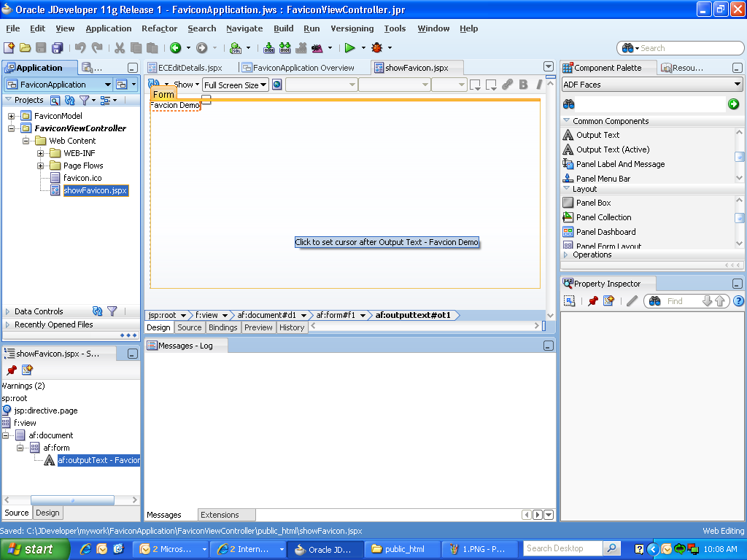The width and height of the screenshot is (747, 560).
Task: Click the Search Desktop field in the taskbar
Action: pyautogui.click(x=562, y=548)
